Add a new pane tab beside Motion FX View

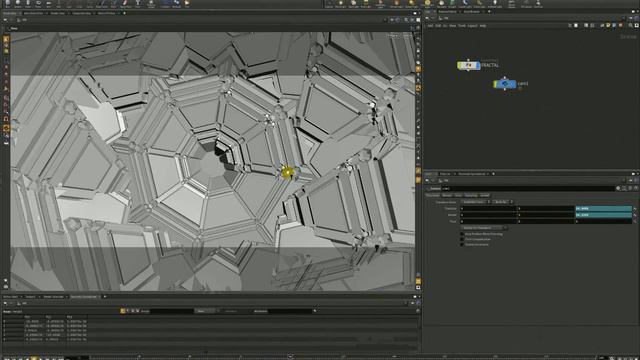point(124,13)
